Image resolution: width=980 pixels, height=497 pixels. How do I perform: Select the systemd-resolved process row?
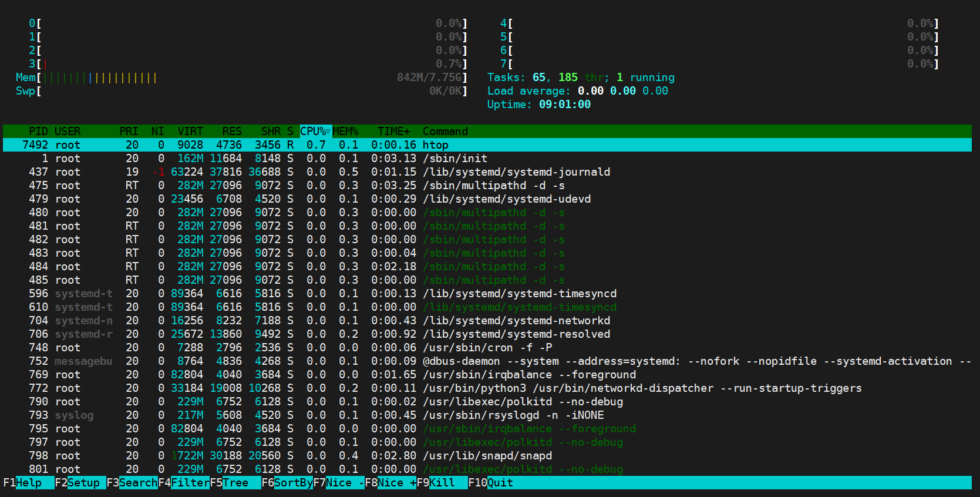click(x=487, y=334)
